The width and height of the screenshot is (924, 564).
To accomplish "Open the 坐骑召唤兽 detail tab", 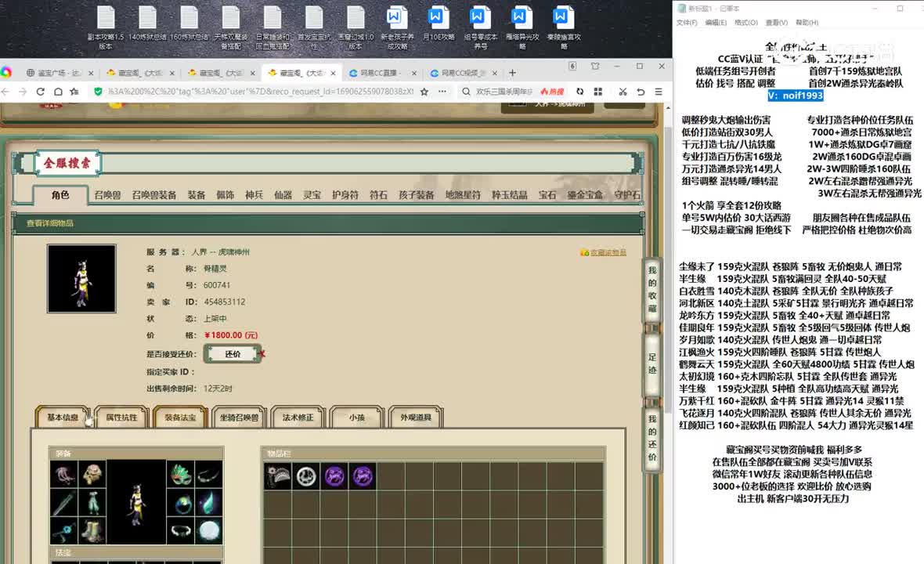I will 240,418.
